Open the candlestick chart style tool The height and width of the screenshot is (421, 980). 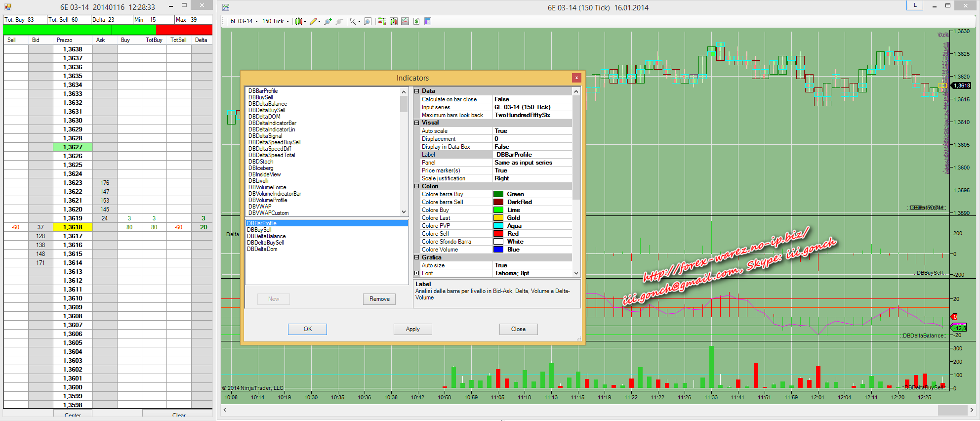[298, 21]
